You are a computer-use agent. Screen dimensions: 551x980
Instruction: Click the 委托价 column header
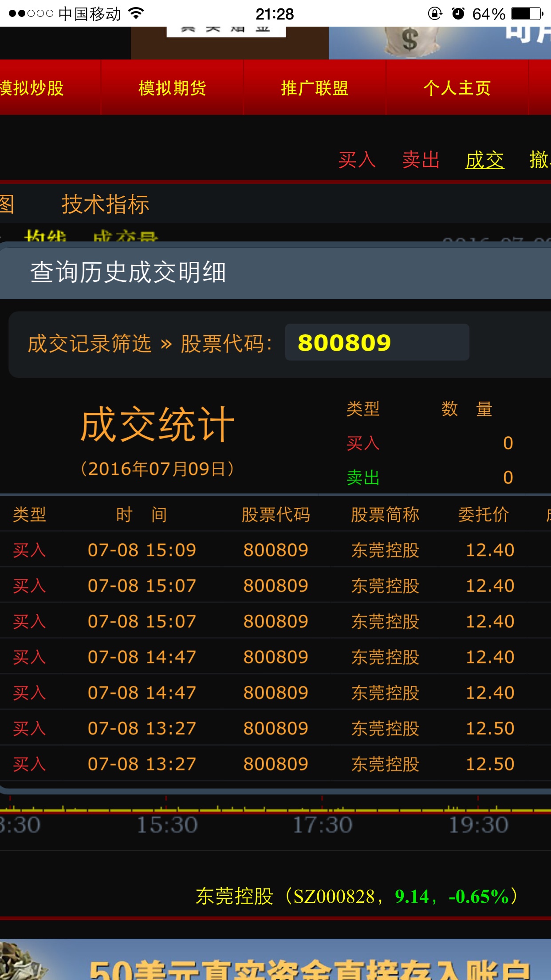(483, 514)
